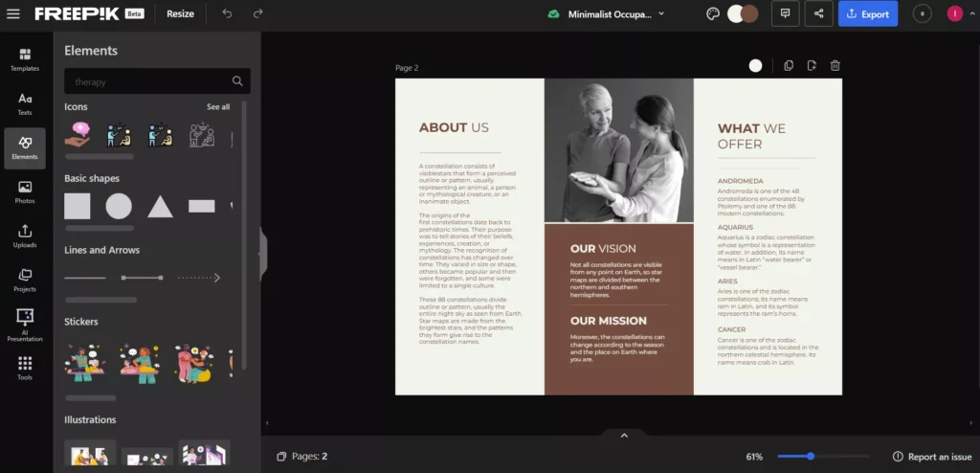
Task: Click the search magnifier icon
Action: [237, 81]
